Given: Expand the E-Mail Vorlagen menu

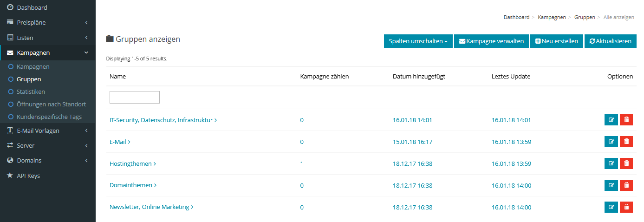Looking at the screenshot, I should coord(47,131).
